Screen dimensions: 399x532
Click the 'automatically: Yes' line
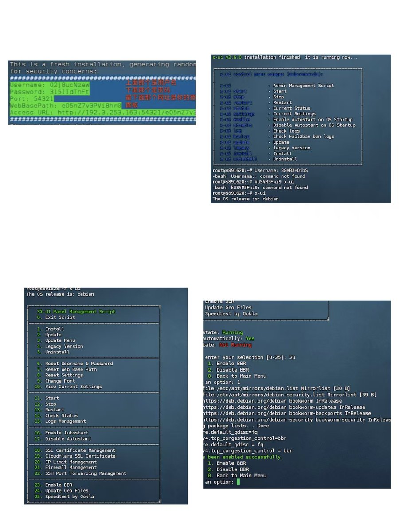coord(230,338)
